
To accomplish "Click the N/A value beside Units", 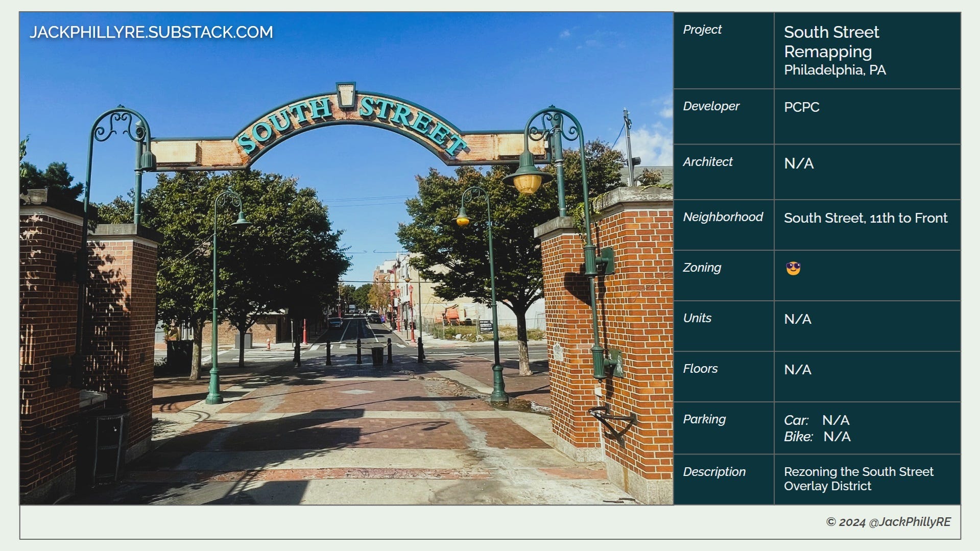I will [798, 319].
